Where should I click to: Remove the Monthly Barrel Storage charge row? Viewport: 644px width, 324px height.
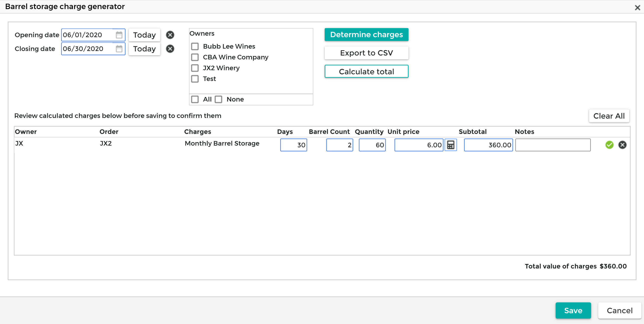pos(622,145)
